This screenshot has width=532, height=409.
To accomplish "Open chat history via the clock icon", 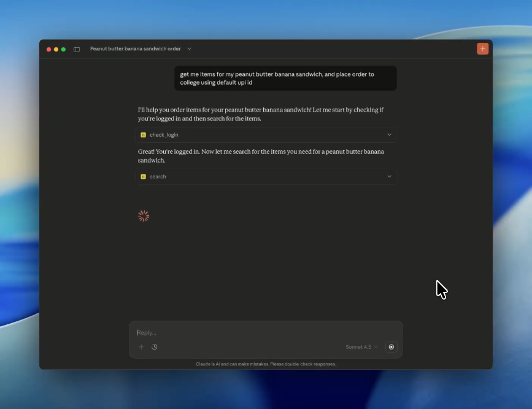I will pyautogui.click(x=154, y=346).
